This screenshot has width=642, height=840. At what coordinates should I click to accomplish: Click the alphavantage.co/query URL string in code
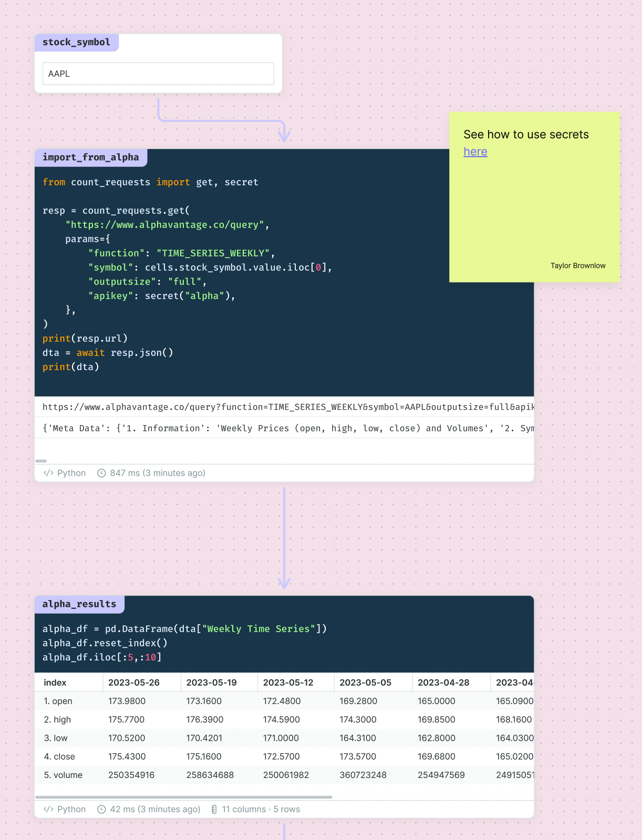(165, 225)
